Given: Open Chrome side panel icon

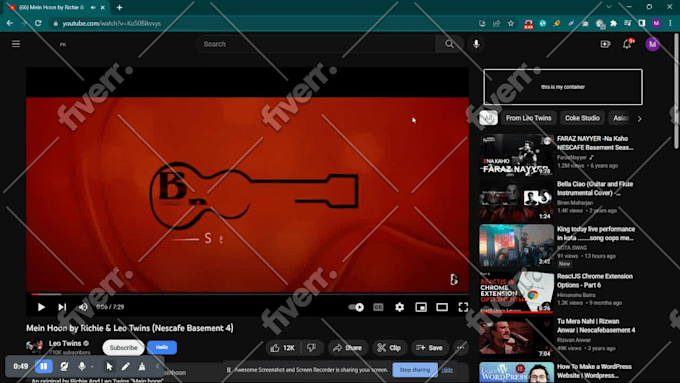Looking at the screenshot, I should tap(642, 23).
